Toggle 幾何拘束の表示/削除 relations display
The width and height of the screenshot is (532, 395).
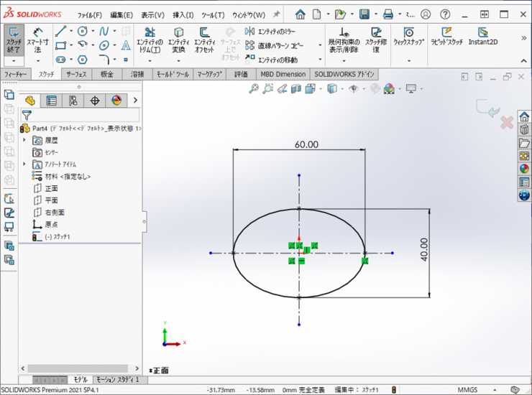click(344, 41)
